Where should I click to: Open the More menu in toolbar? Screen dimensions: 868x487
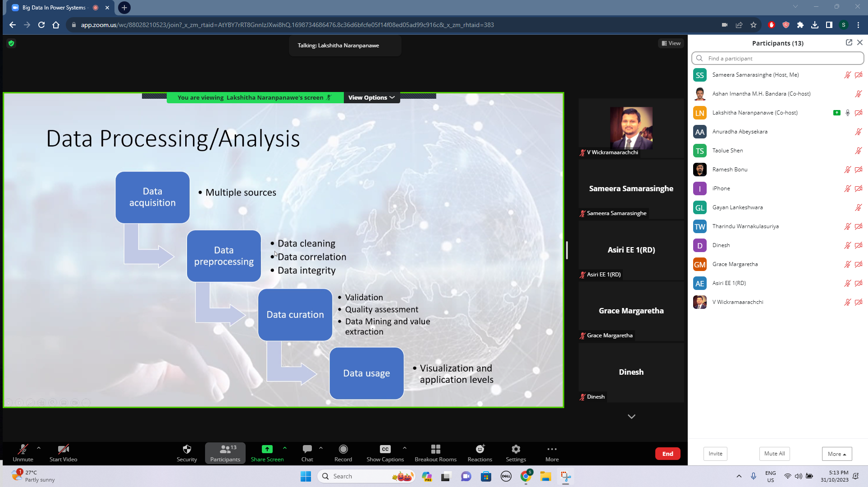552,453
